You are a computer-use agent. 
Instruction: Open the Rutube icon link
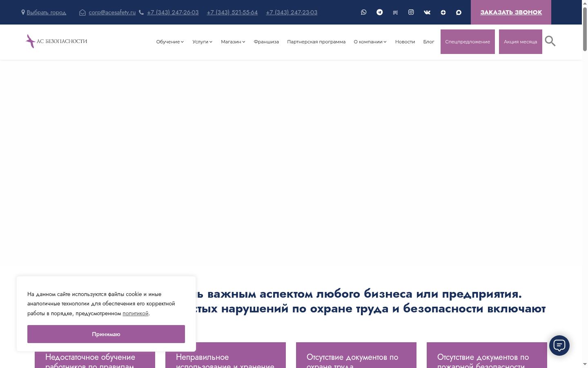pos(395,12)
